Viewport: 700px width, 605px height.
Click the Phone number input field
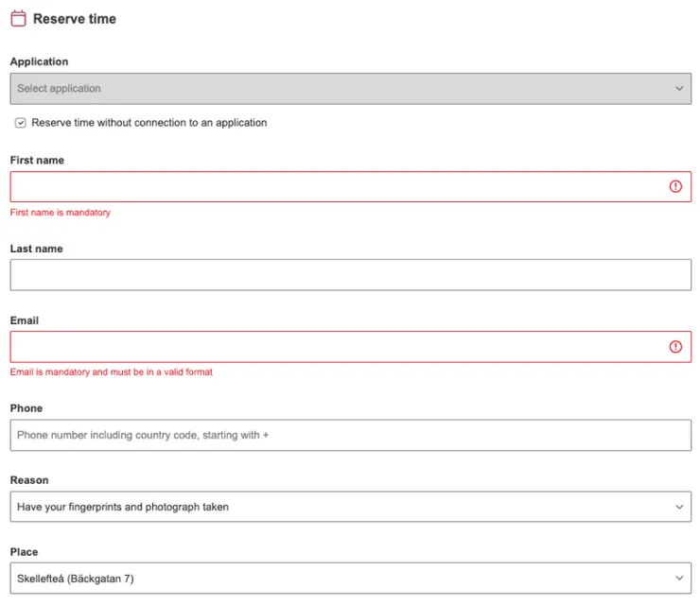click(350, 435)
